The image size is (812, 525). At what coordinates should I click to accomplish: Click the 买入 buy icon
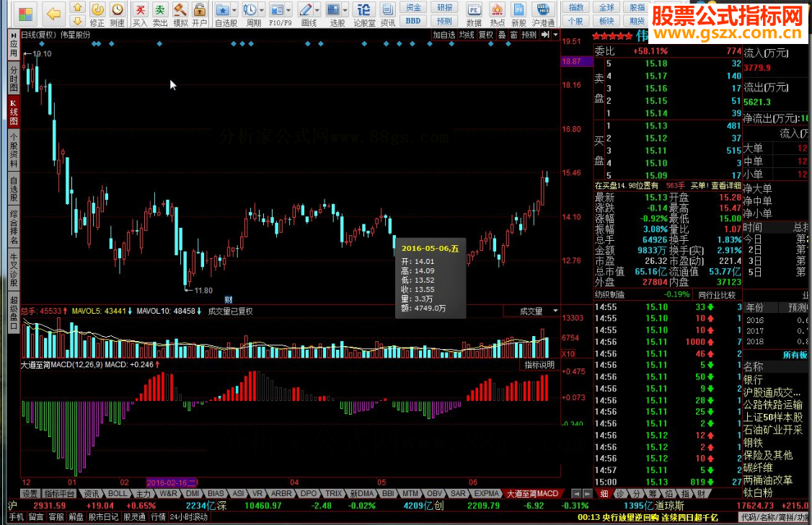click(x=140, y=14)
